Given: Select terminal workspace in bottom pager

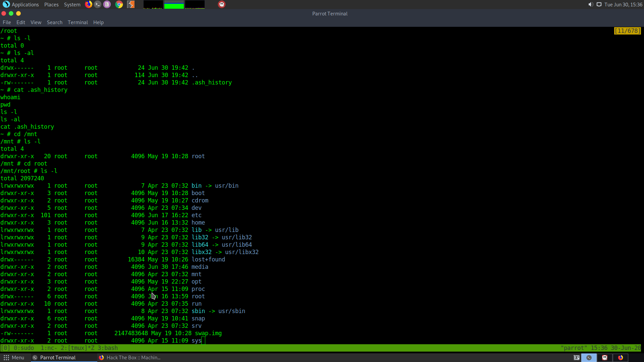Looking at the screenshot, I should [x=589, y=358].
